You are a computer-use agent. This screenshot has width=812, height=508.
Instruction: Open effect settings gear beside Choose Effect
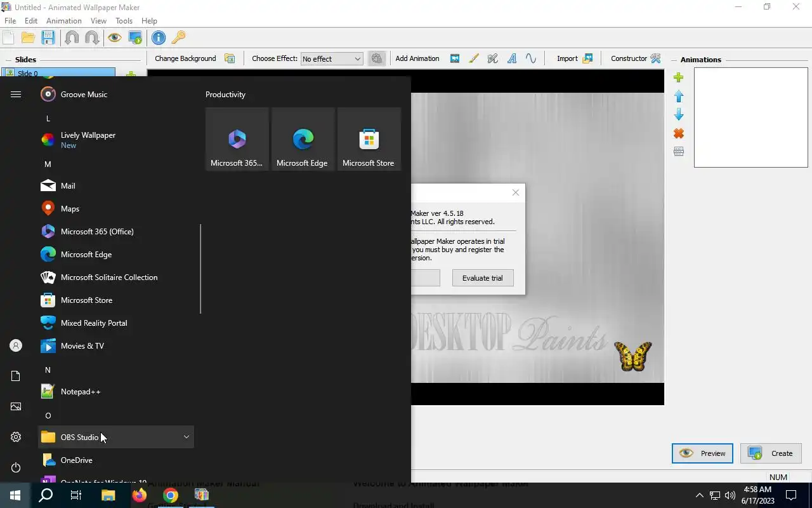tap(377, 58)
